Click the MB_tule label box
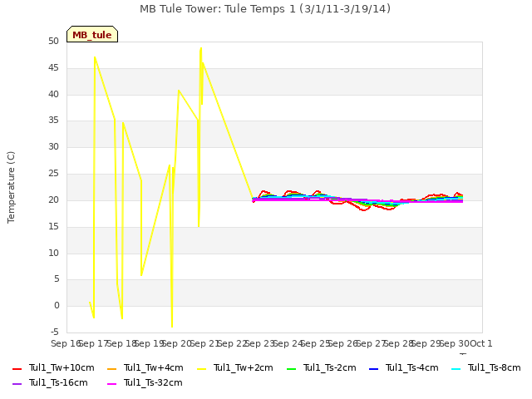 point(92,34)
